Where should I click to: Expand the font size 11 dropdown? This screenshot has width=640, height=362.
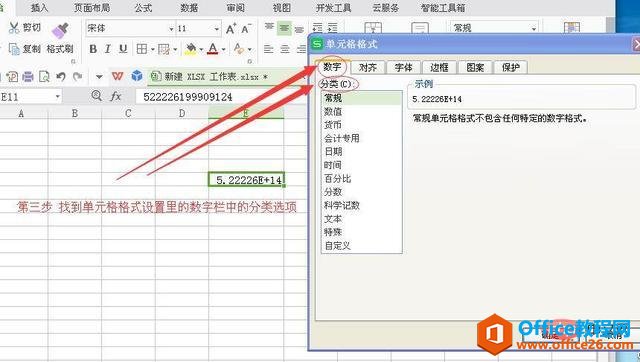(216, 29)
